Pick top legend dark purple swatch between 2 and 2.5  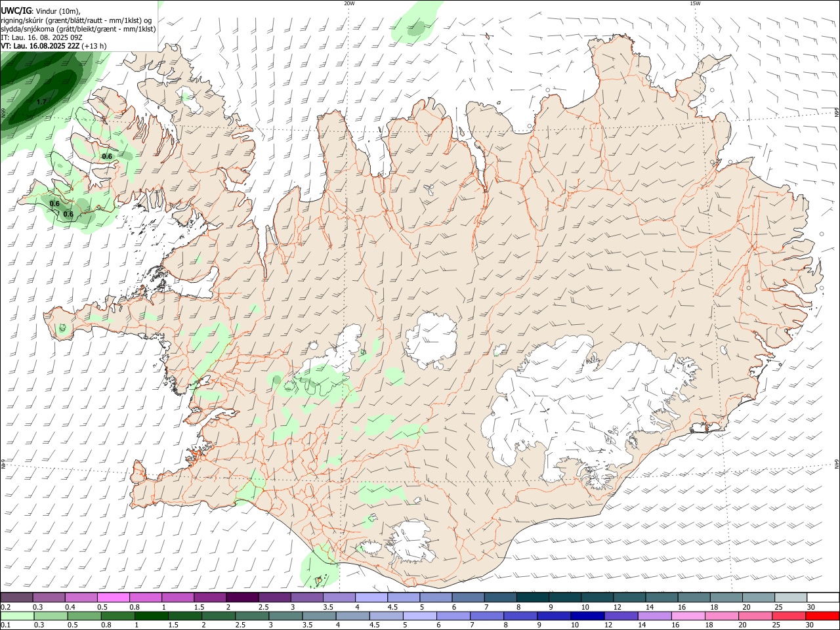pyautogui.click(x=242, y=597)
